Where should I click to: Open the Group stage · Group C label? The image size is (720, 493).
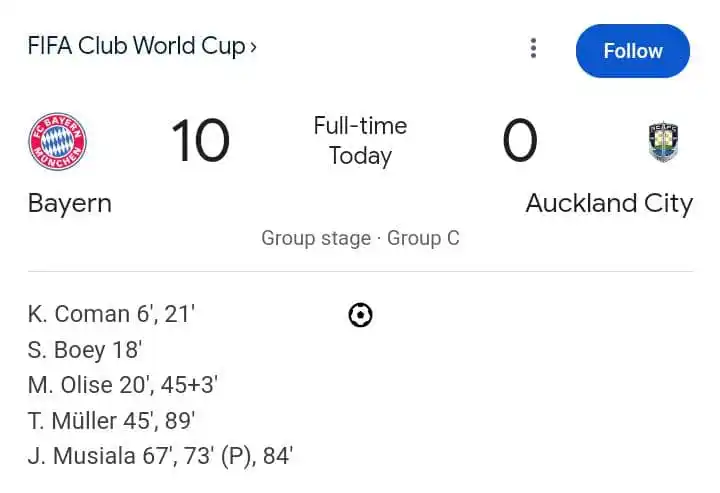(x=360, y=238)
